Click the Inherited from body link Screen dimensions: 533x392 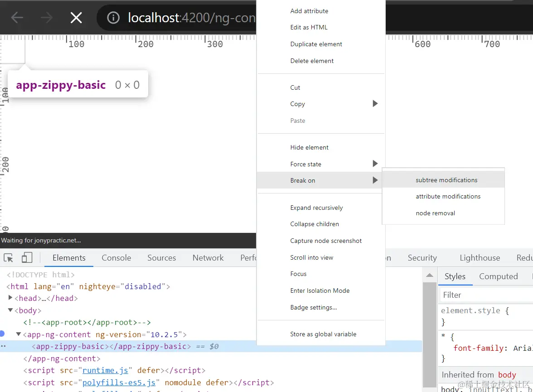point(507,375)
